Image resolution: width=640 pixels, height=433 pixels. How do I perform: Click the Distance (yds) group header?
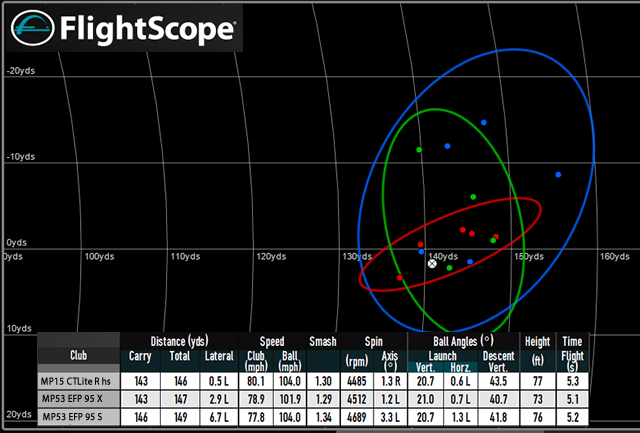click(x=179, y=341)
